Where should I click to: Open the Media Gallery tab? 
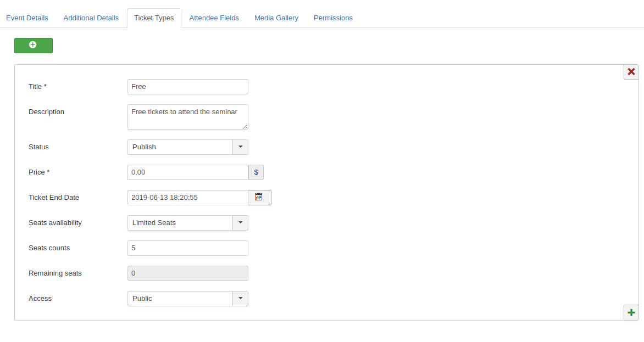(276, 18)
